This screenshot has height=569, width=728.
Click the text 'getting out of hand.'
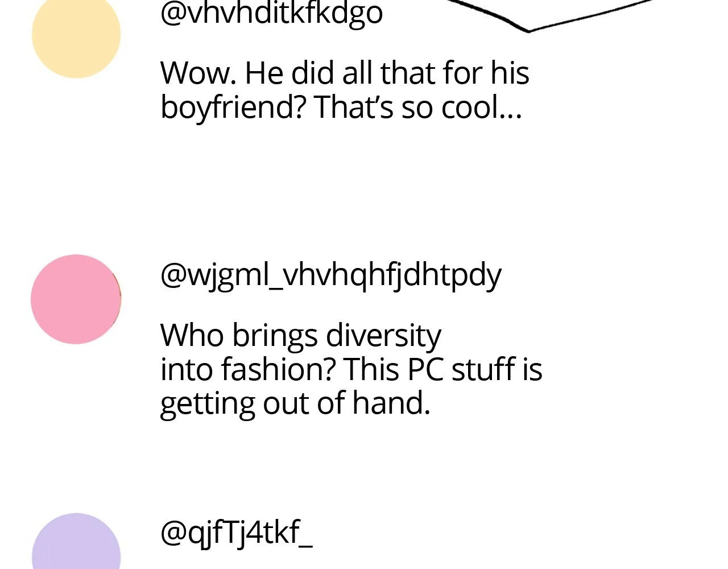295,403
